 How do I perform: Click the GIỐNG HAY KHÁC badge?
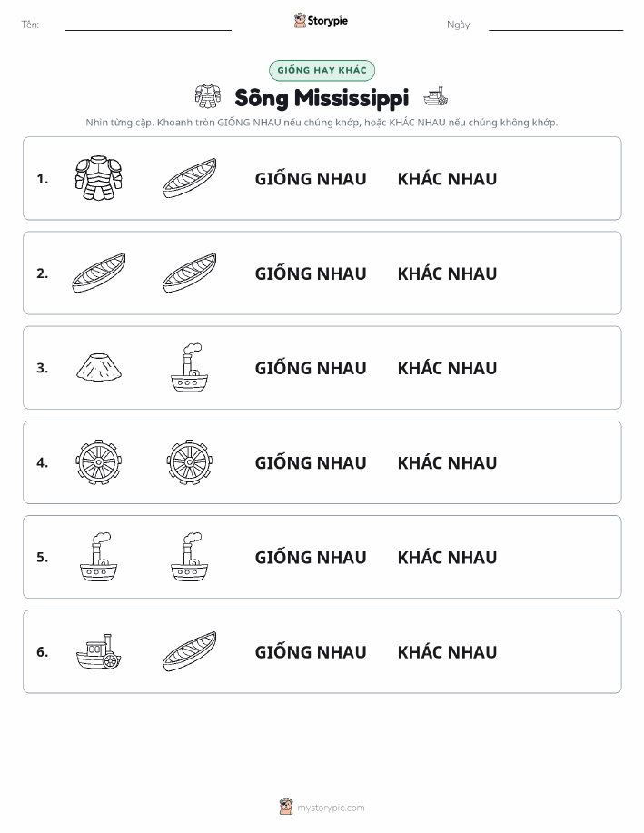pos(322,70)
